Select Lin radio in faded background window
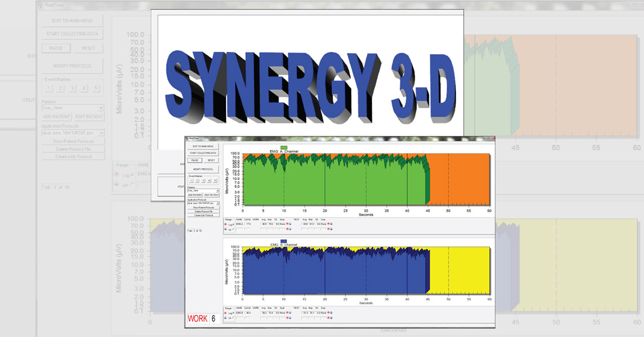Viewport: 644px width, 337px height. (132, 185)
